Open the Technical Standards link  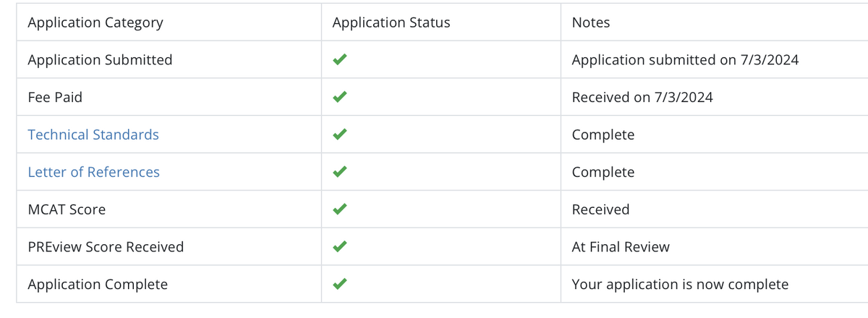[x=93, y=135]
